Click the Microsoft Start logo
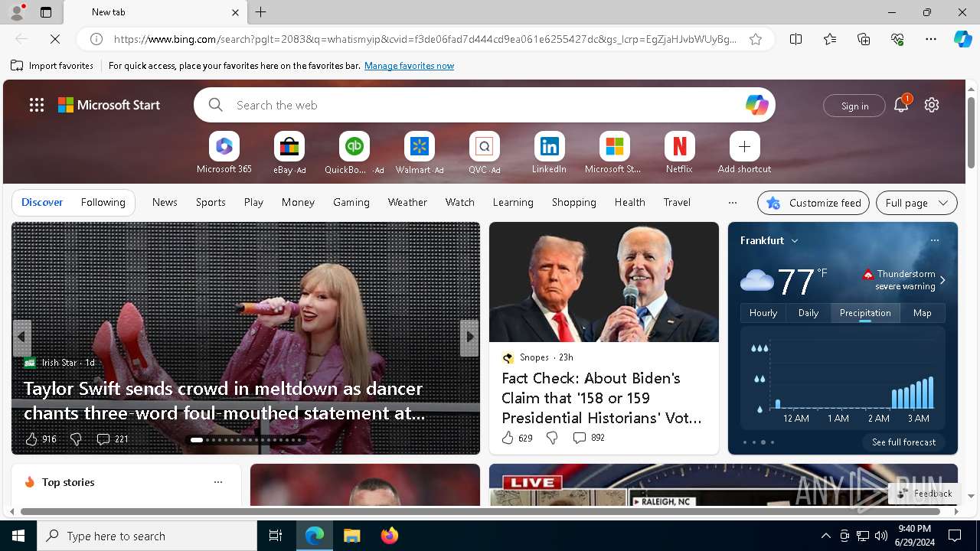The width and height of the screenshot is (980, 551). (109, 105)
